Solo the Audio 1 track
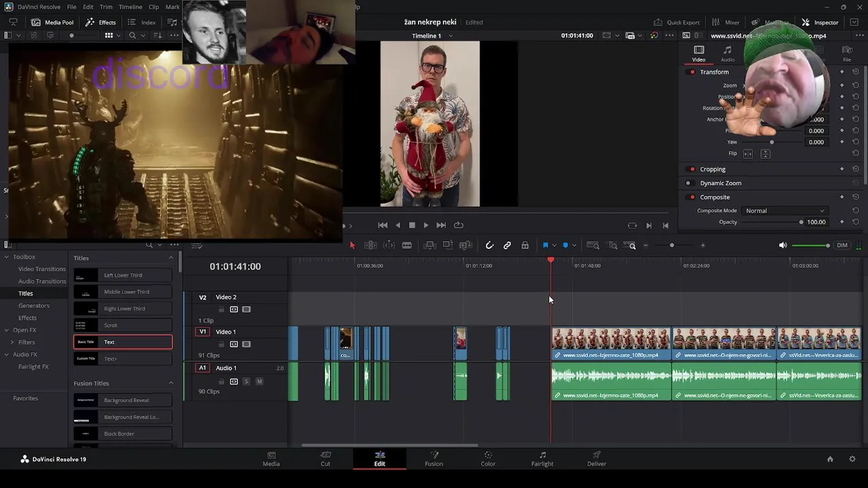Image resolution: width=868 pixels, height=488 pixels. point(246,382)
